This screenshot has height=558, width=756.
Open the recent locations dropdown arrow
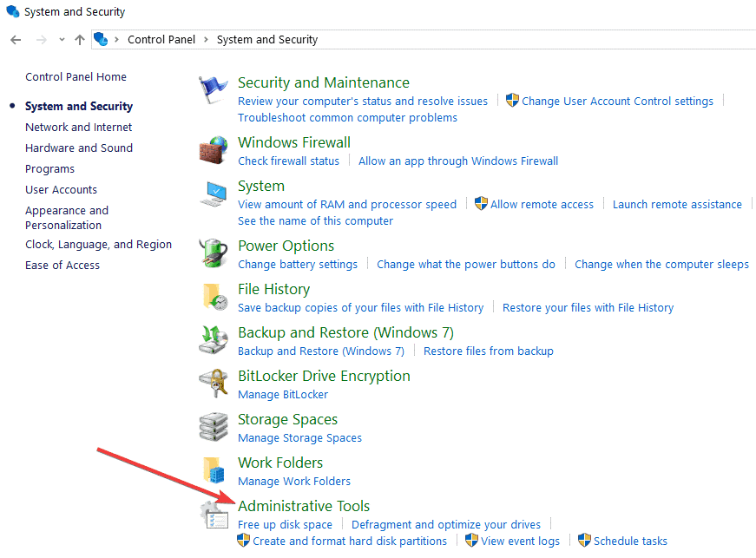62,40
